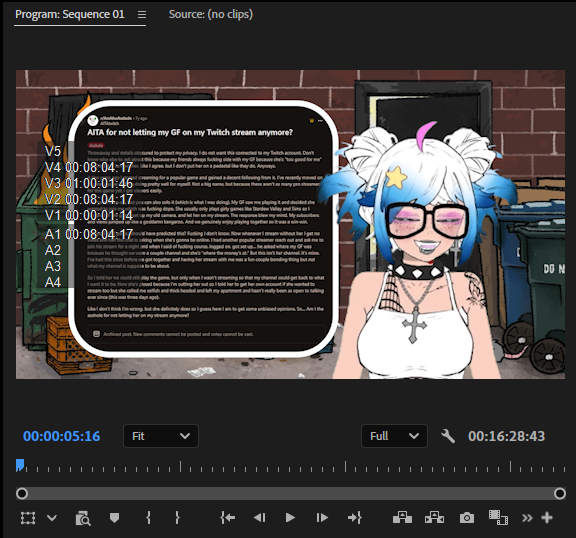
Task: Click the right handle of the zoom scroll bar
Action: point(559,493)
